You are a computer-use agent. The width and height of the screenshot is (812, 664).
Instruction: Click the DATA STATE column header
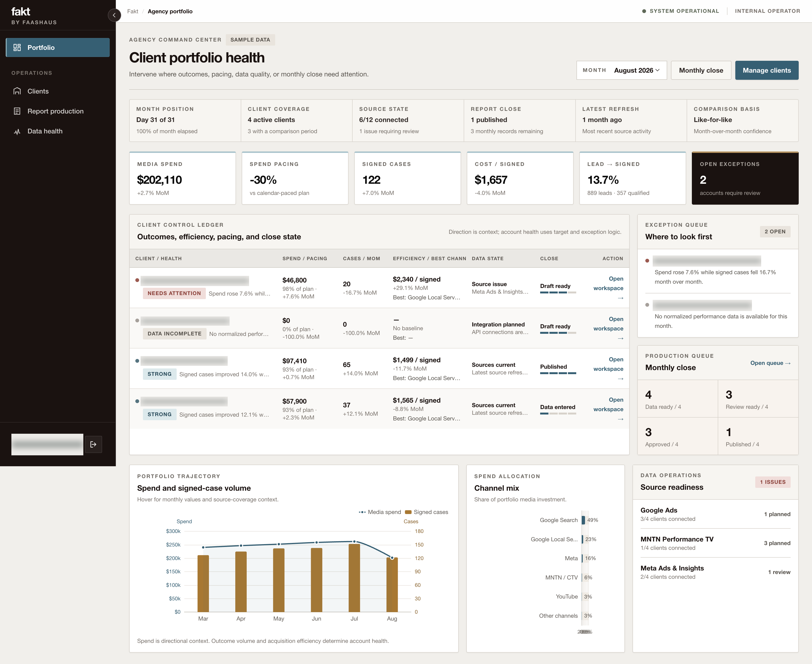point(488,259)
